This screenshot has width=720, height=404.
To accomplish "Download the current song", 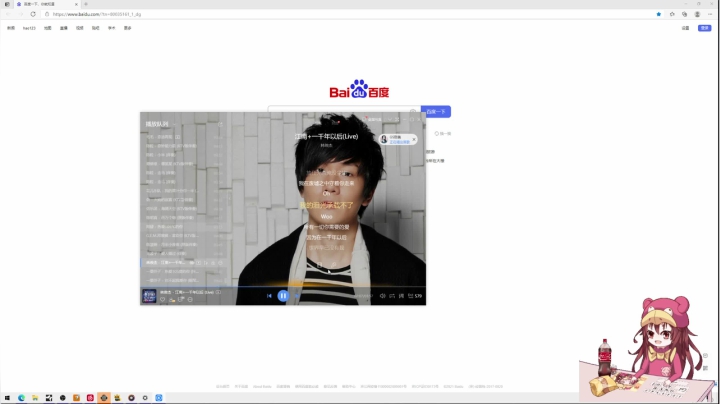I will click(x=172, y=300).
